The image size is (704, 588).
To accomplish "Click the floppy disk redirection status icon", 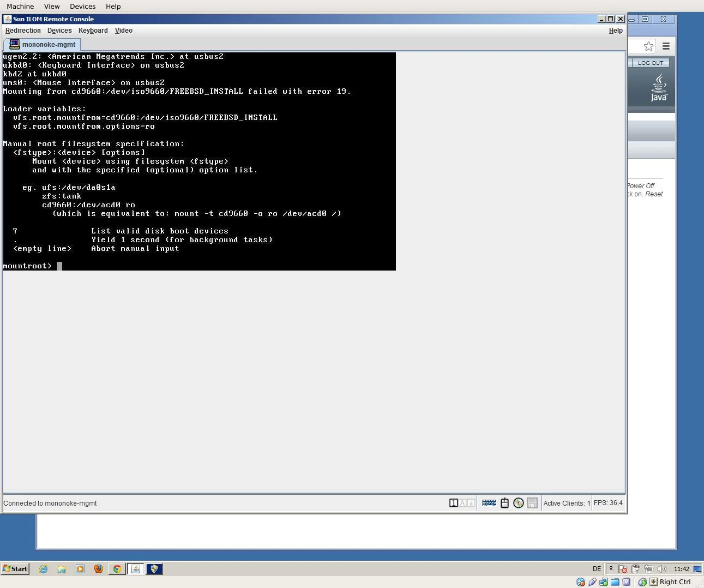I will point(532,503).
